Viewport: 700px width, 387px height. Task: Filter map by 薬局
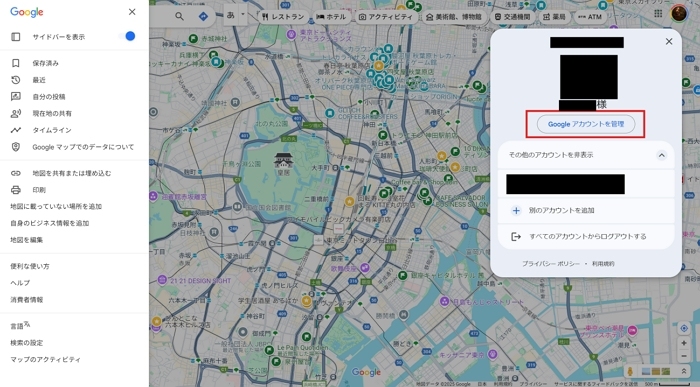[554, 17]
